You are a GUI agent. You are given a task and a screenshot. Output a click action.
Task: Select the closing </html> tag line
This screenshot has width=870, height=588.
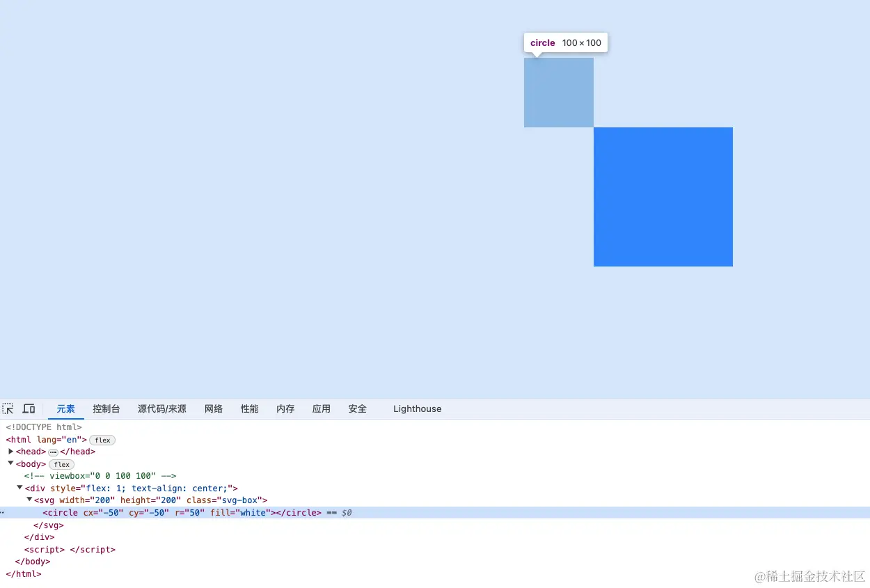24,574
